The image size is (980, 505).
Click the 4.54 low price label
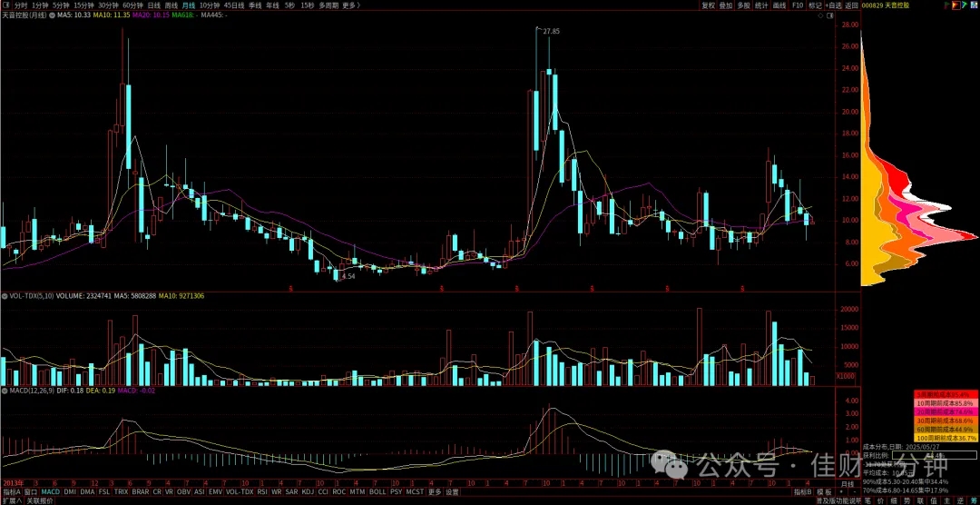(348, 276)
